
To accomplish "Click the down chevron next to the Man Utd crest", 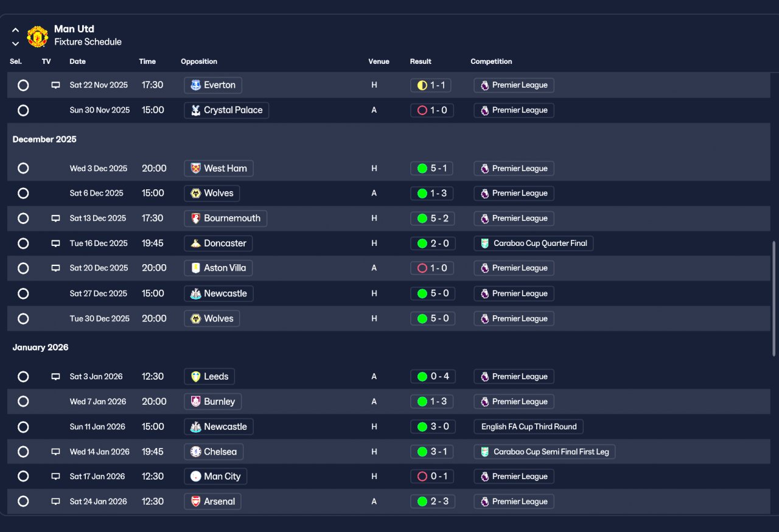I will 15,43.
